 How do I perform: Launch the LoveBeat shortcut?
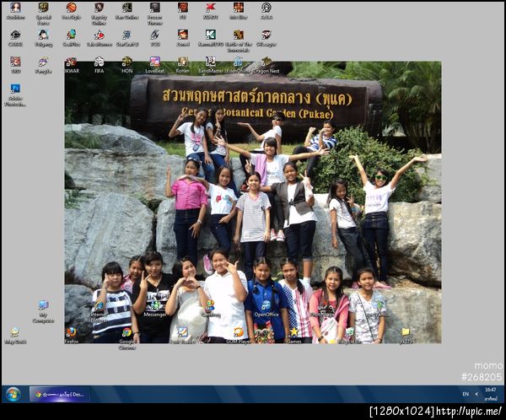(155, 66)
